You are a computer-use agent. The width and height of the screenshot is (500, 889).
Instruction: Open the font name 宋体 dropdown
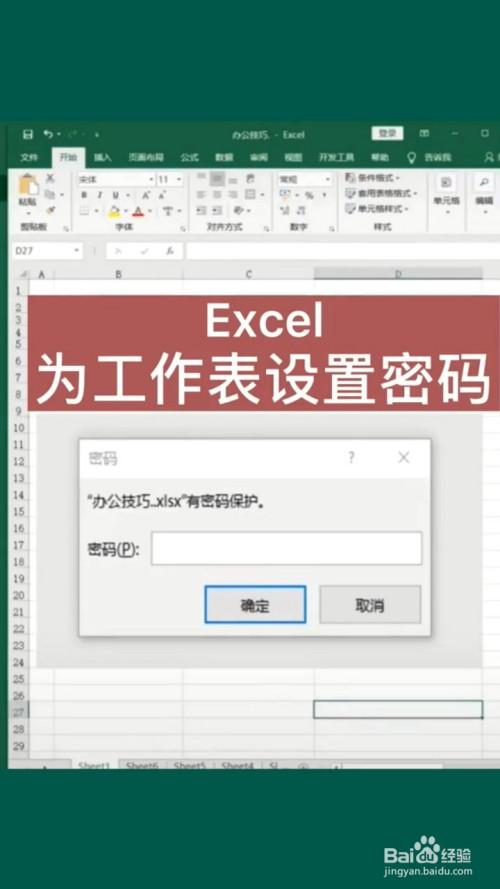[151, 180]
